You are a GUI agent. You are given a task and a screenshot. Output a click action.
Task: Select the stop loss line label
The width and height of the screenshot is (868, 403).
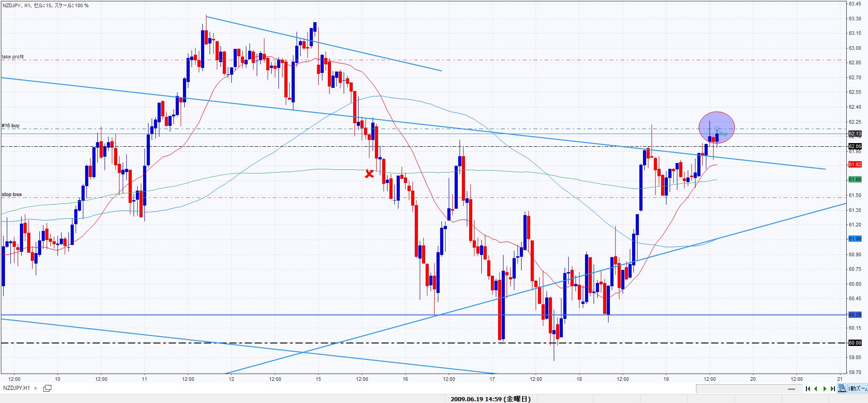pyautogui.click(x=12, y=194)
